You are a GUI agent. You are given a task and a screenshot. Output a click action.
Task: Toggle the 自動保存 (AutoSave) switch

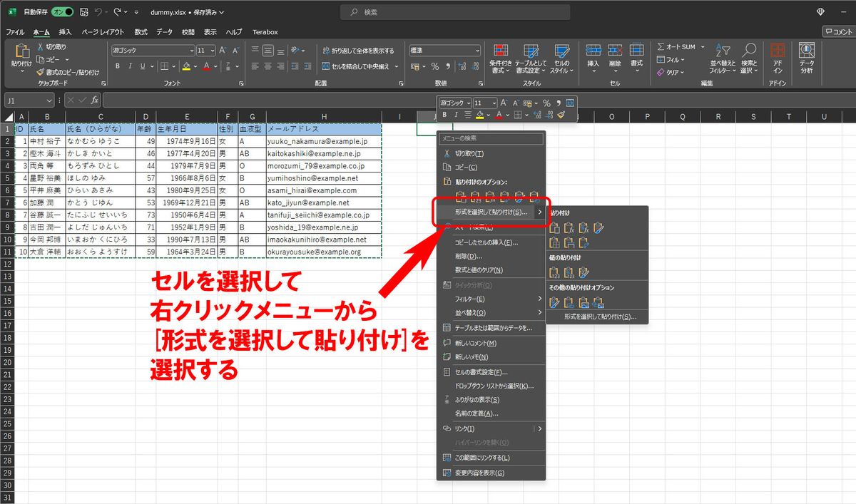[x=63, y=12]
